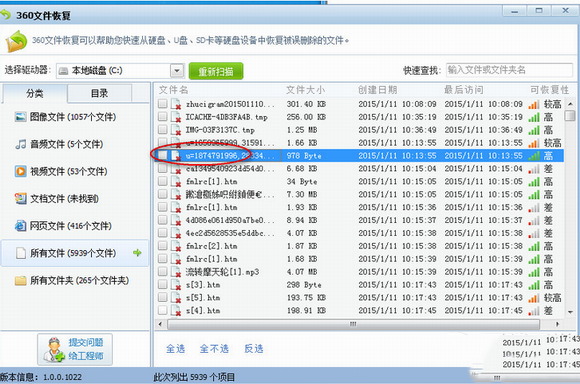Image resolution: width=580 pixels, height=384 pixels.
Task: Click recoverability signal bars of zhucigram row
Action: tap(533, 104)
